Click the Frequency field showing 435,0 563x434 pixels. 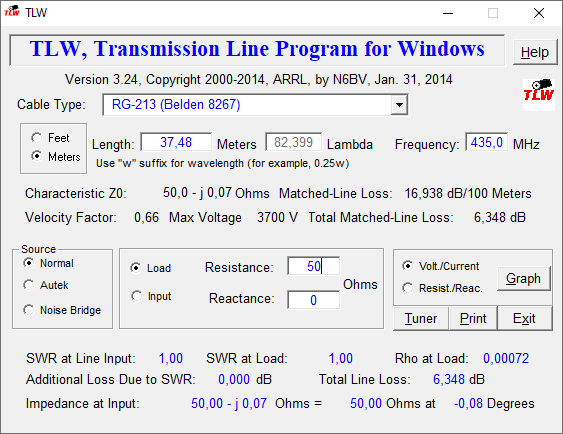click(487, 142)
